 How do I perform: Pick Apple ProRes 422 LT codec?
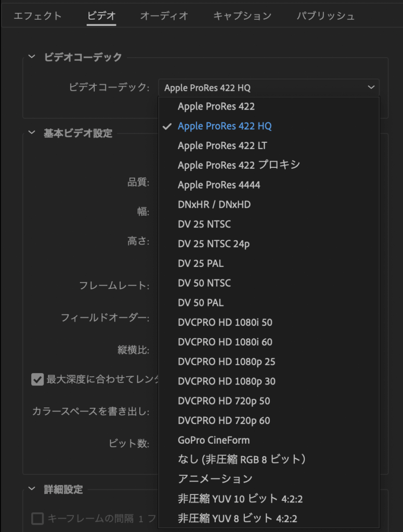click(269, 145)
